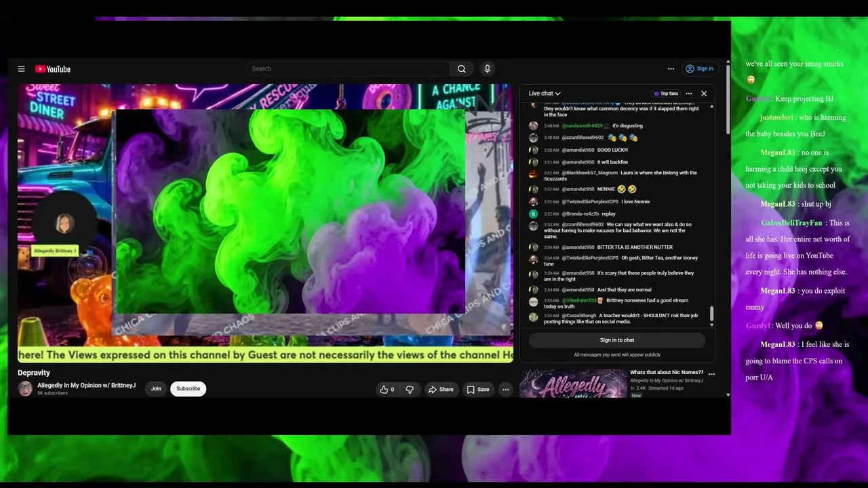Click the YouTube logo

coord(53,68)
